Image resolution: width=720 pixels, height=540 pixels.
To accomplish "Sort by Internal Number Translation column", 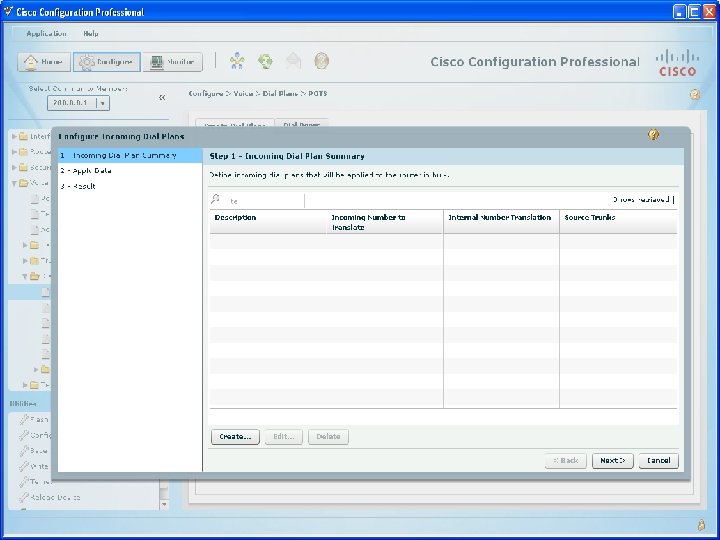I will tap(501, 222).
